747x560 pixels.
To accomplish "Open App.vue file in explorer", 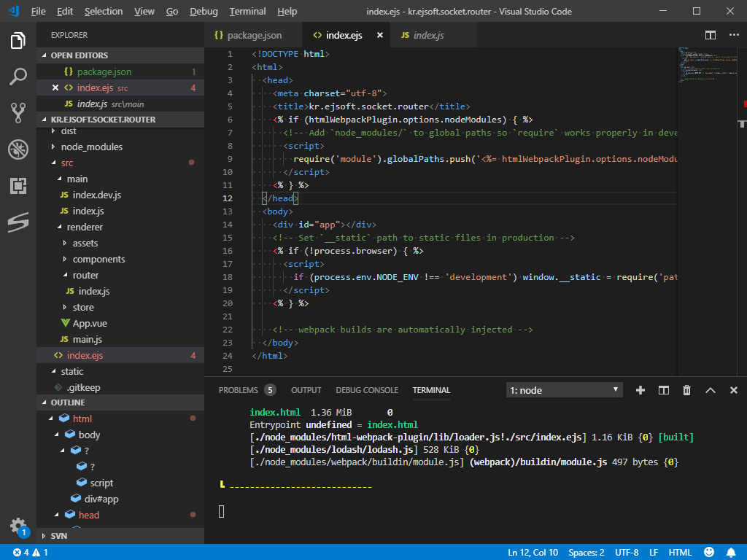I will pos(90,323).
